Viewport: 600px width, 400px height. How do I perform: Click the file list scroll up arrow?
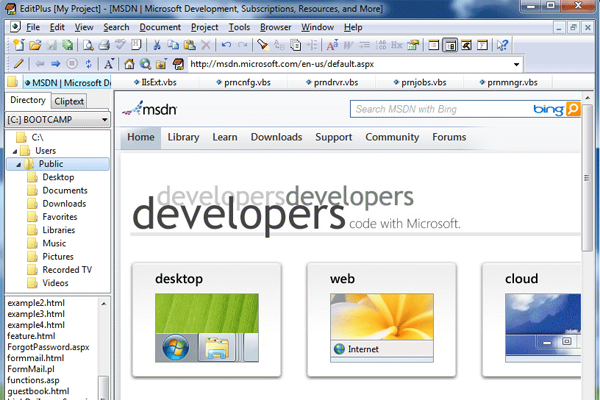click(104, 304)
